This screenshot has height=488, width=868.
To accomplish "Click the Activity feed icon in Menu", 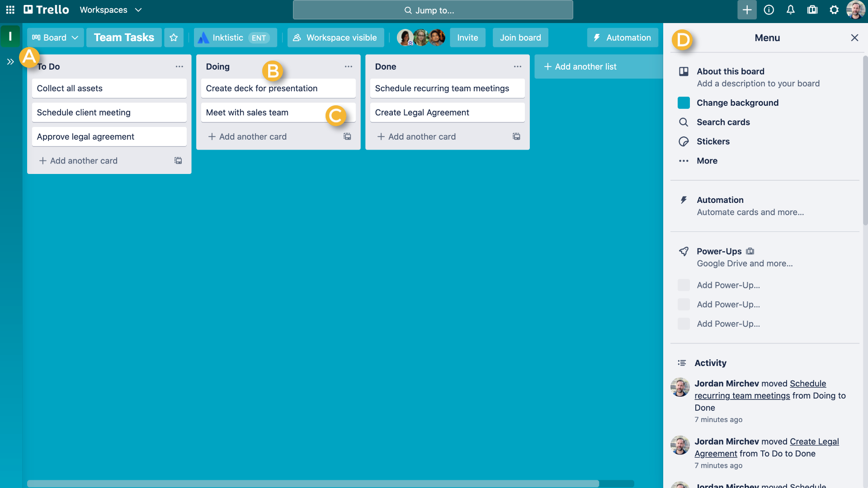I will [682, 363].
